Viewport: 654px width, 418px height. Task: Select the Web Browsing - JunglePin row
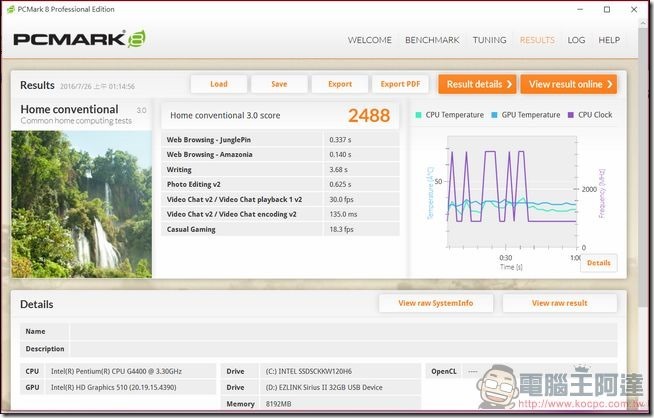click(280, 139)
